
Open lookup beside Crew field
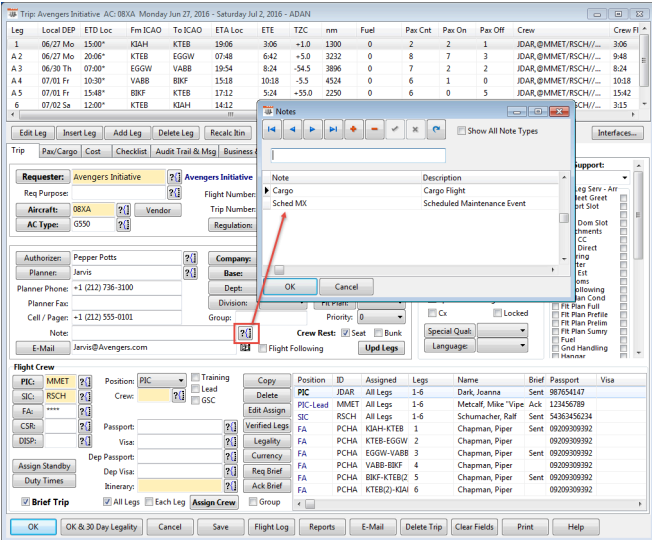(179, 396)
